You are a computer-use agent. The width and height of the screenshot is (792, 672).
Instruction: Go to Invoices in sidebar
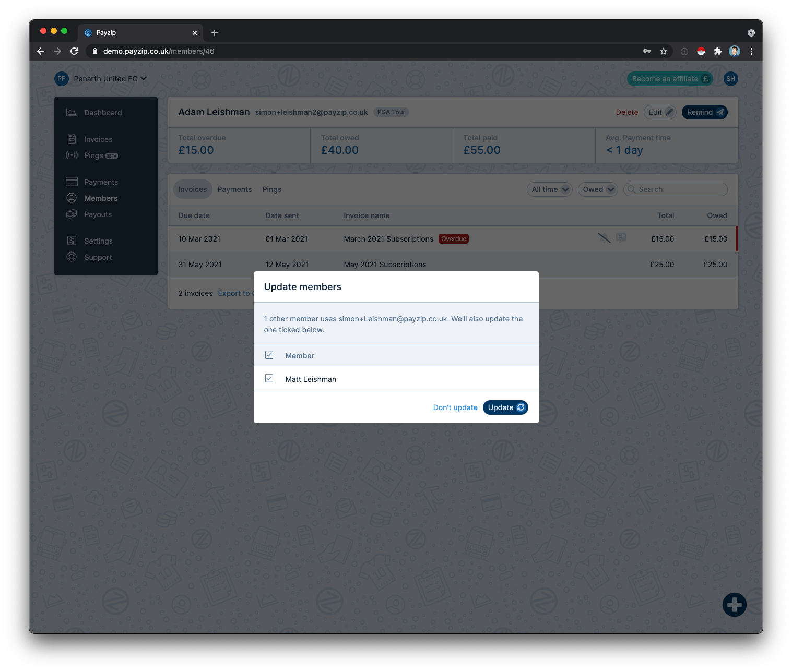coord(98,139)
